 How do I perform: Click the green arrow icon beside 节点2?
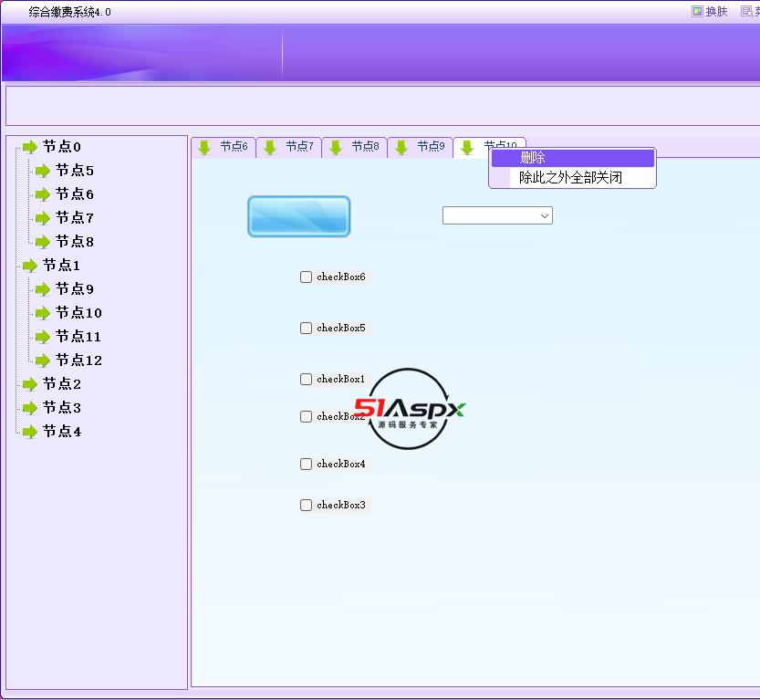point(30,384)
